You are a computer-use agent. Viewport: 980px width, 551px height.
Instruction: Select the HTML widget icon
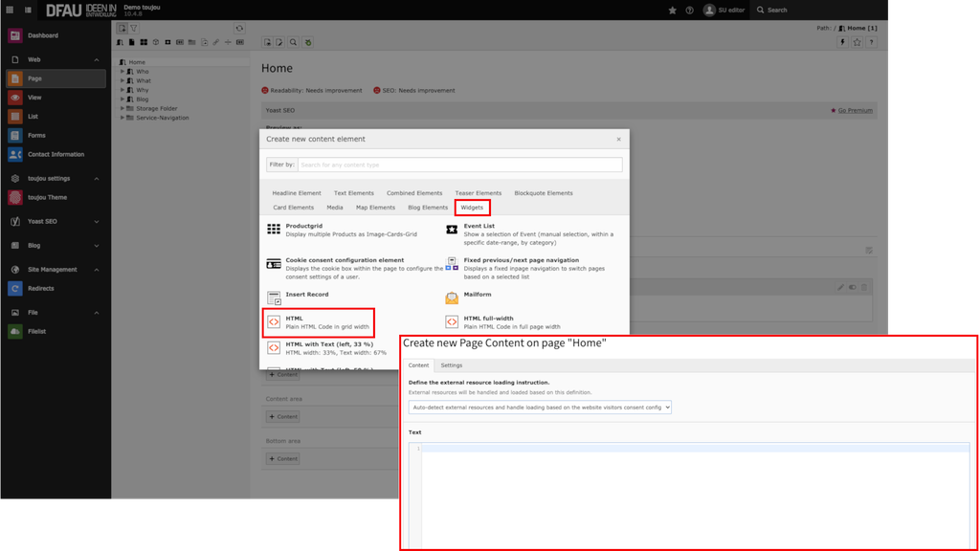[x=274, y=322]
